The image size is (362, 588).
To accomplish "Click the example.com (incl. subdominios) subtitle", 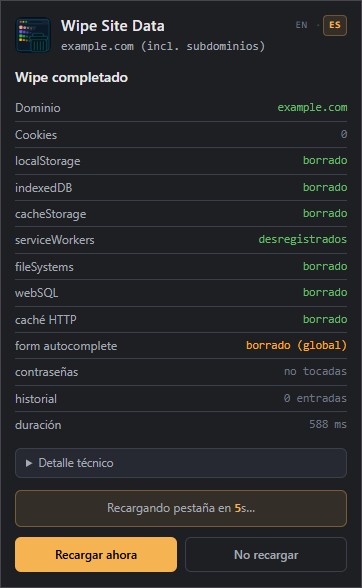I will click(163, 46).
